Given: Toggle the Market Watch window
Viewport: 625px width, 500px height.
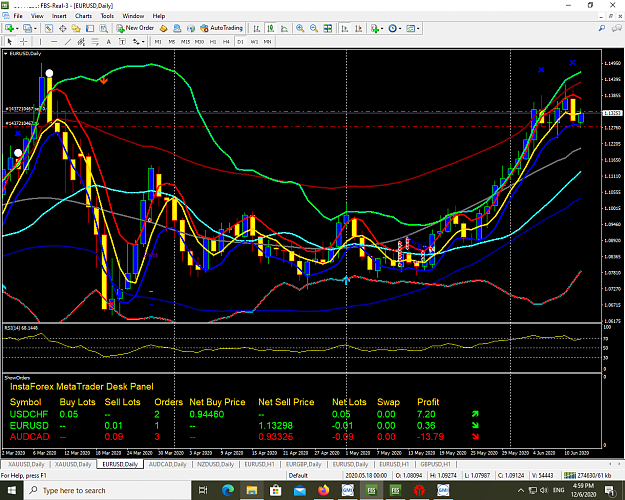Looking at the screenshot, I should (x=49, y=28).
